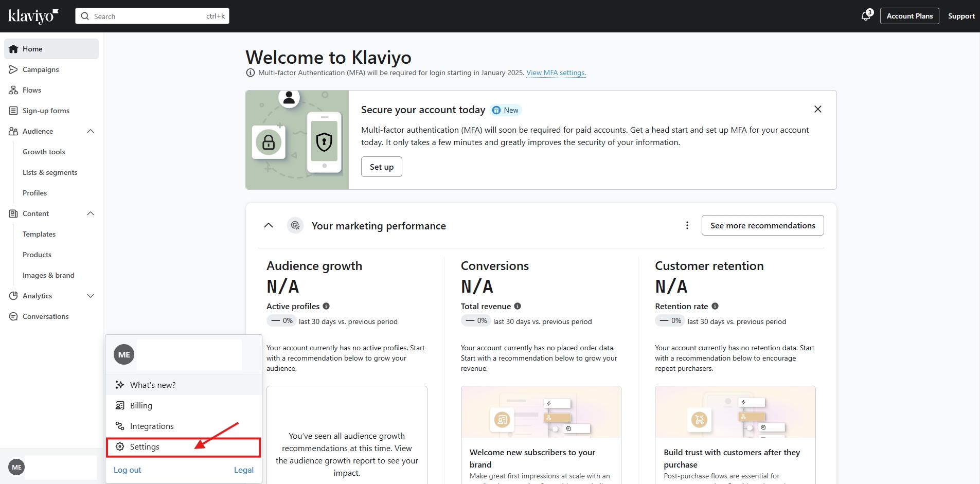Click the Total revenue info icon
The image size is (980, 484).
pyautogui.click(x=518, y=306)
